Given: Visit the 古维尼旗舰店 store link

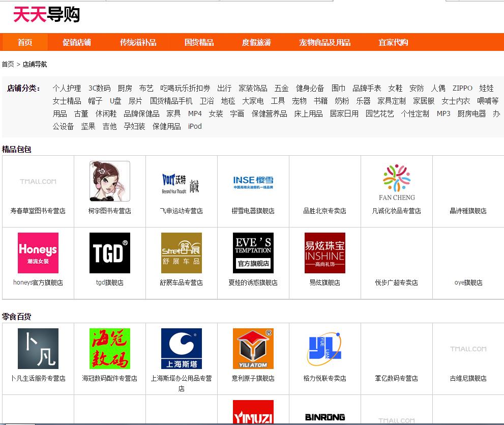Looking at the screenshot, I should 468,378.
